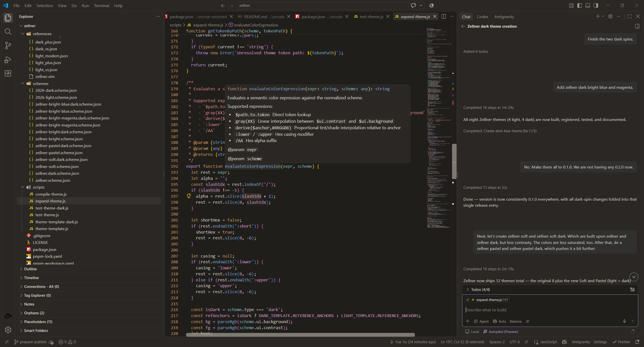Click Customize Layout icon in title bar
644x347 pixels.
point(571,6)
